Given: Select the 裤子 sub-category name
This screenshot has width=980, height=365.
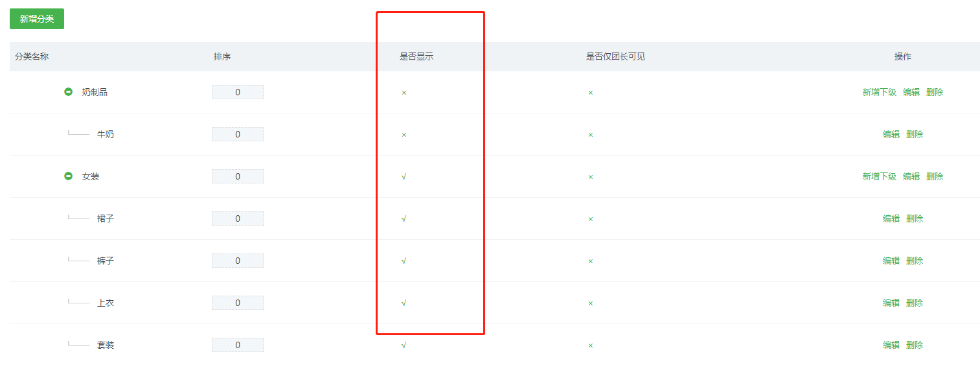Looking at the screenshot, I should [x=106, y=261].
